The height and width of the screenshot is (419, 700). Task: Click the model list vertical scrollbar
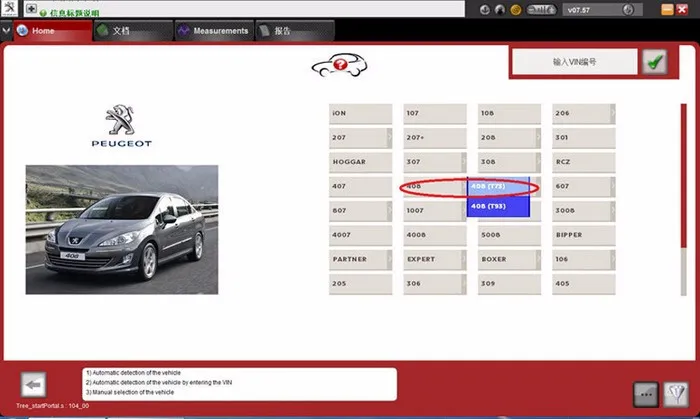pyautogui.click(x=683, y=199)
